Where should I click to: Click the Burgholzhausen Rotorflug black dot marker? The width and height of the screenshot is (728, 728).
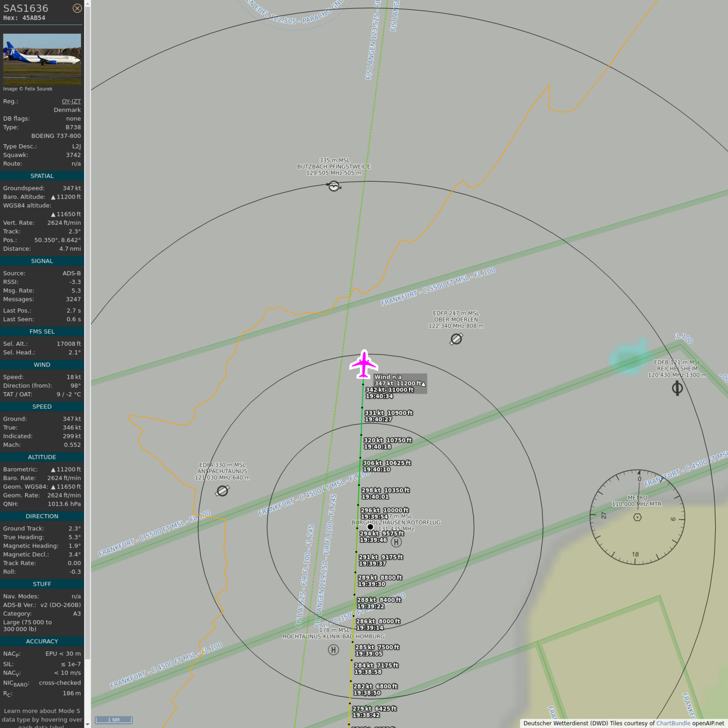click(370, 527)
